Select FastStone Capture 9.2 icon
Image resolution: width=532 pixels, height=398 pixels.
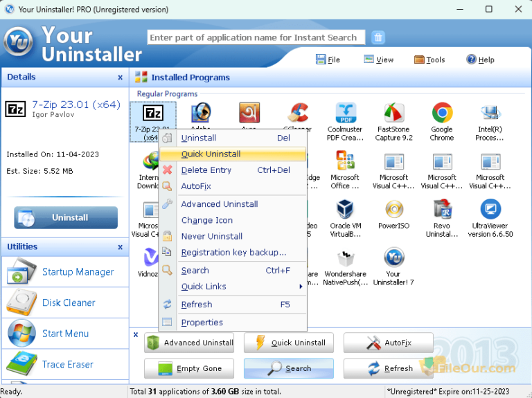click(394, 114)
